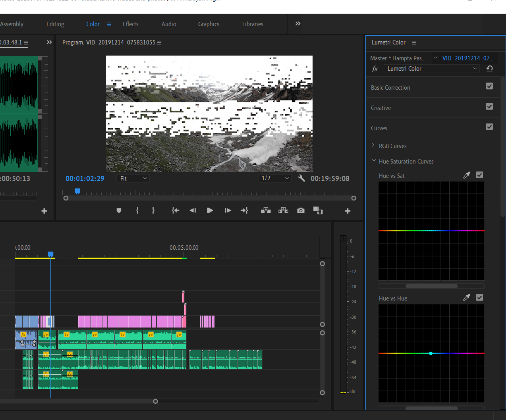Viewport: 506px width, 420px height.
Task: Click the timeline playhead marker
Action: pyautogui.click(x=50, y=254)
